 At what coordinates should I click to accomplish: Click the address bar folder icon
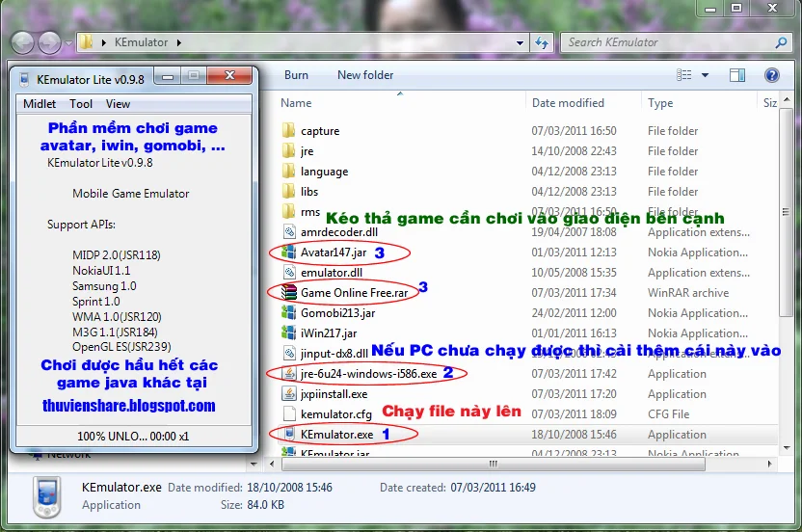pos(86,42)
